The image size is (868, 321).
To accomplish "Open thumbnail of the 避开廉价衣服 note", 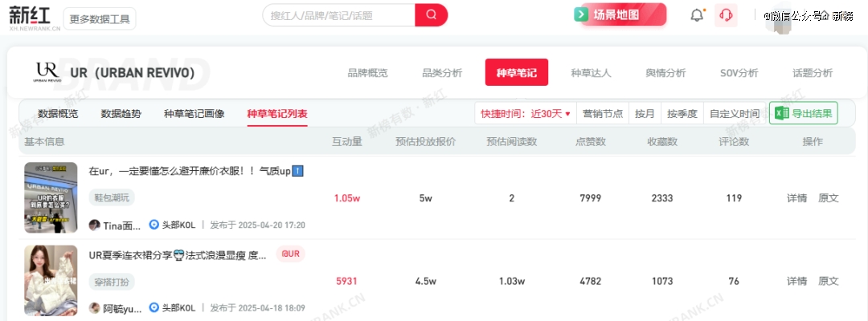I will 51,197.
